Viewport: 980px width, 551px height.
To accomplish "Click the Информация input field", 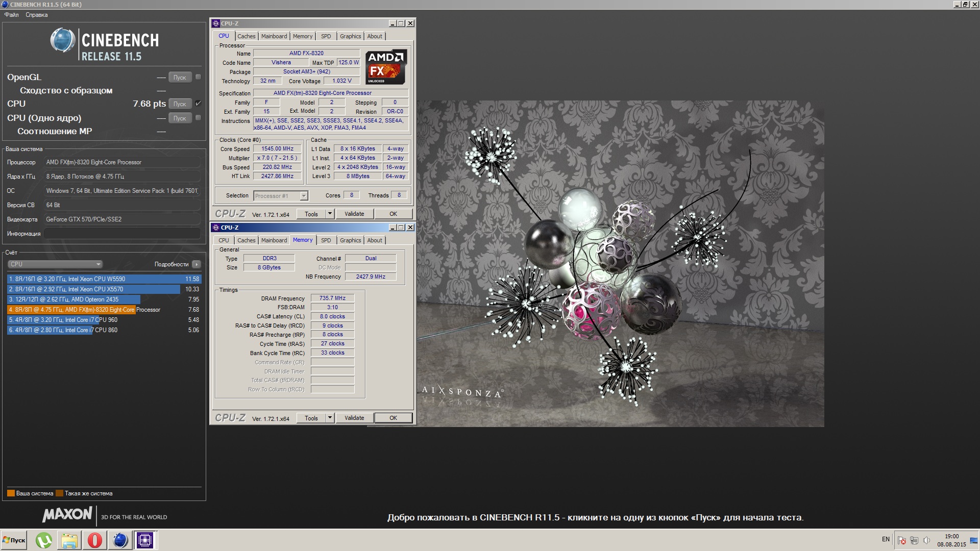I will tap(122, 234).
